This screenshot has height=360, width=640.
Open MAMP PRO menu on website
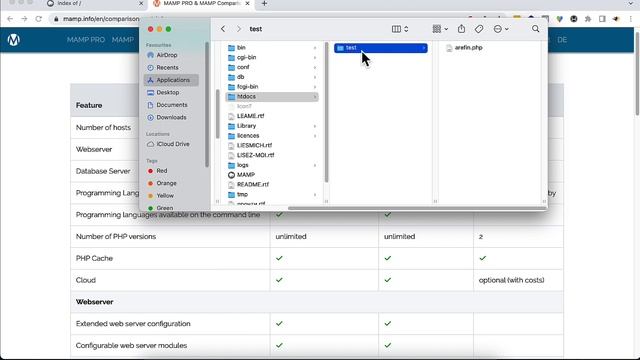(86, 40)
